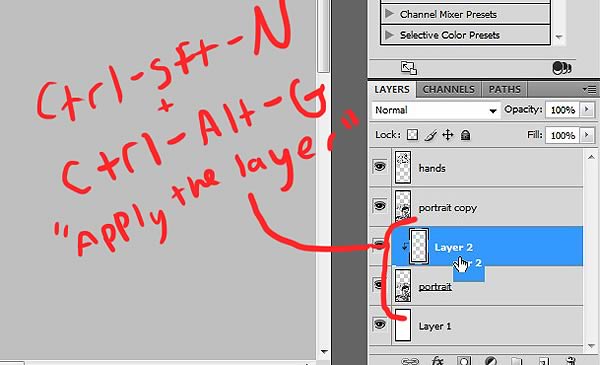The width and height of the screenshot is (600, 365).
Task: Click the canvas vertical scrollbar thumb
Action: (323, 36)
